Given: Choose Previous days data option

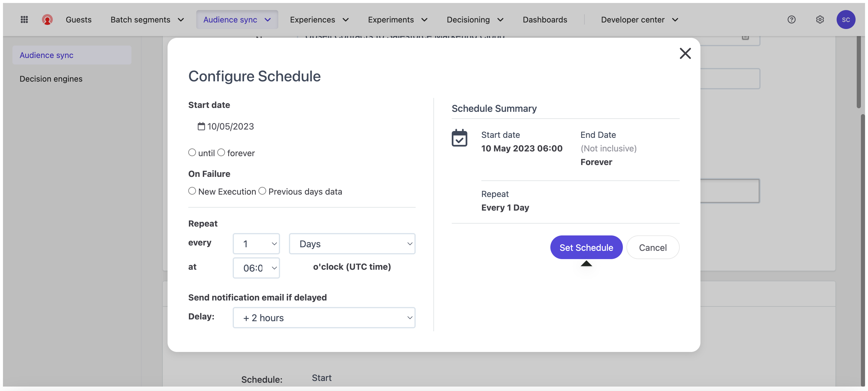Looking at the screenshot, I should pos(262,191).
